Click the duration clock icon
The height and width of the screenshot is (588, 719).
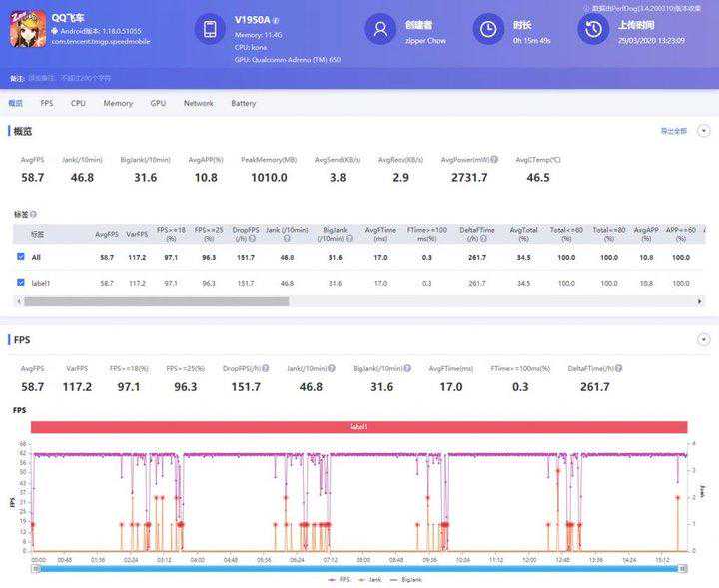488,30
